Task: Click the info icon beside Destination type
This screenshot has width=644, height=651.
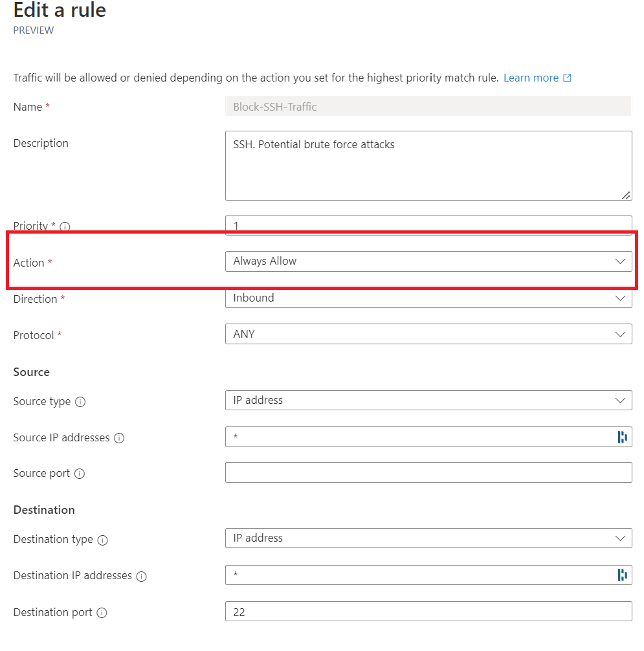Action: [x=102, y=540]
